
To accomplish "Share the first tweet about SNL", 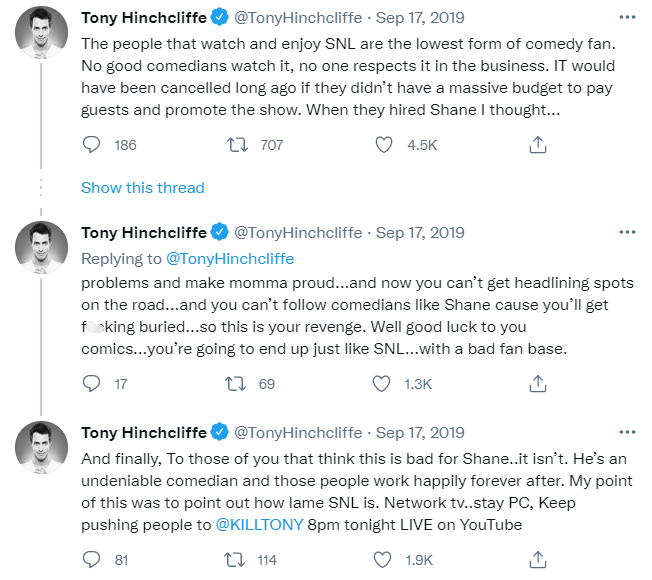I will point(537,145).
